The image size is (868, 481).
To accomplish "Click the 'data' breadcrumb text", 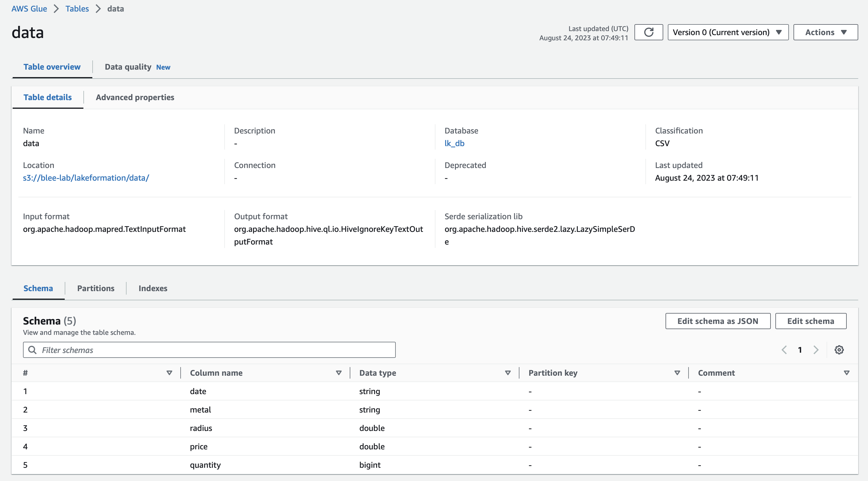I will coord(116,9).
